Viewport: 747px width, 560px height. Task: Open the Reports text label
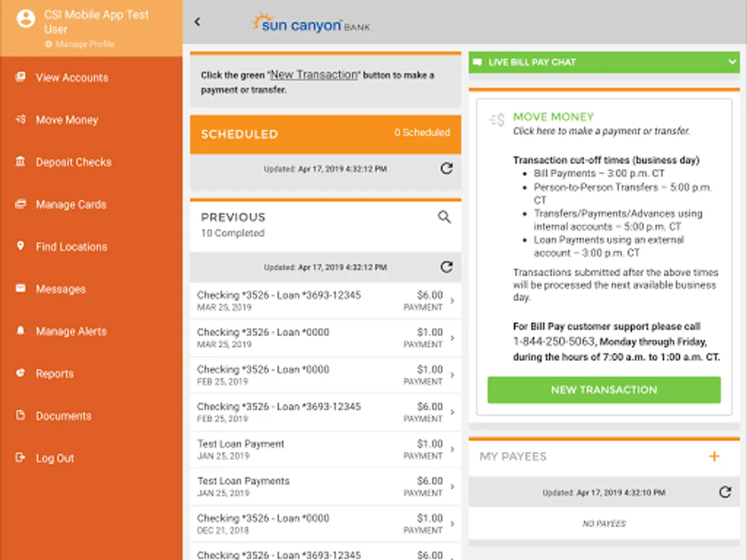tap(54, 374)
